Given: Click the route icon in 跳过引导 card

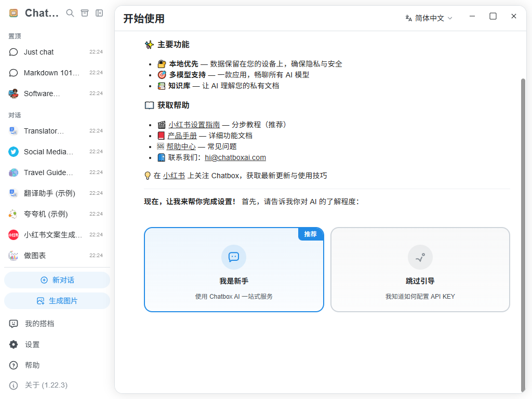Looking at the screenshot, I should click(x=420, y=257).
